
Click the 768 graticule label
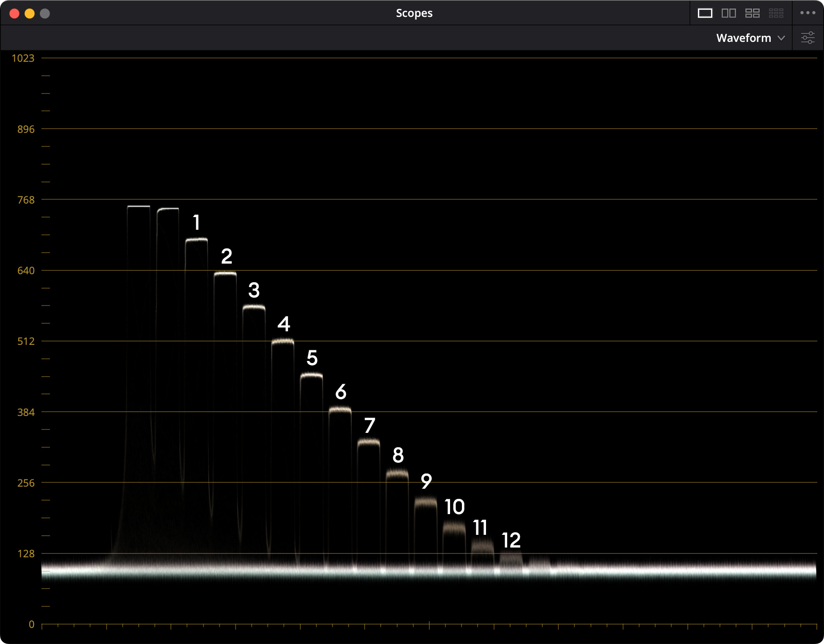click(x=26, y=200)
